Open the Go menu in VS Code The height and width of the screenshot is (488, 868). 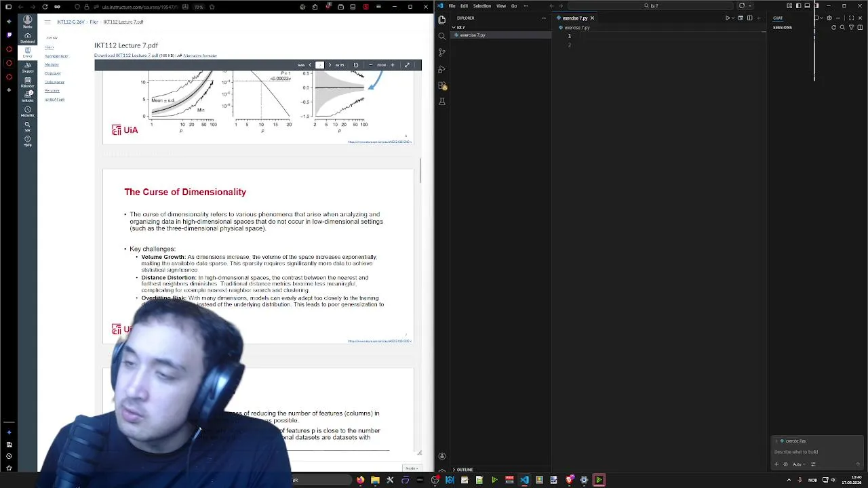click(514, 6)
